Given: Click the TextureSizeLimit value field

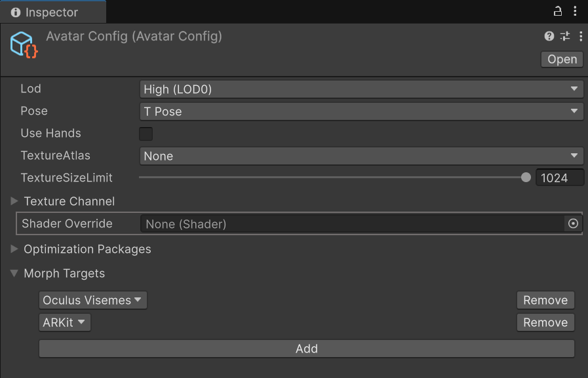Looking at the screenshot, I should click(559, 178).
